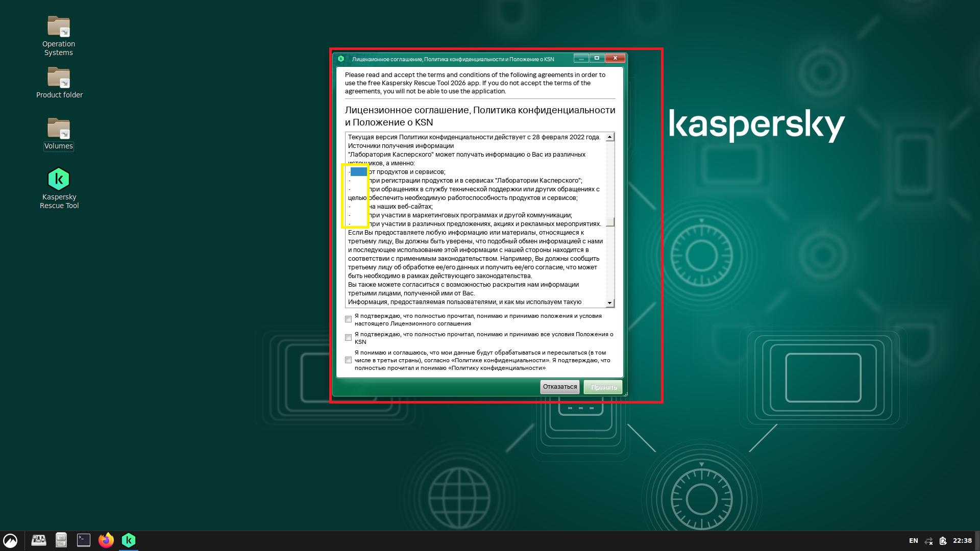The height and width of the screenshot is (551, 980).
Task: Click the scroll-down arrow of agreement text
Action: tap(610, 303)
